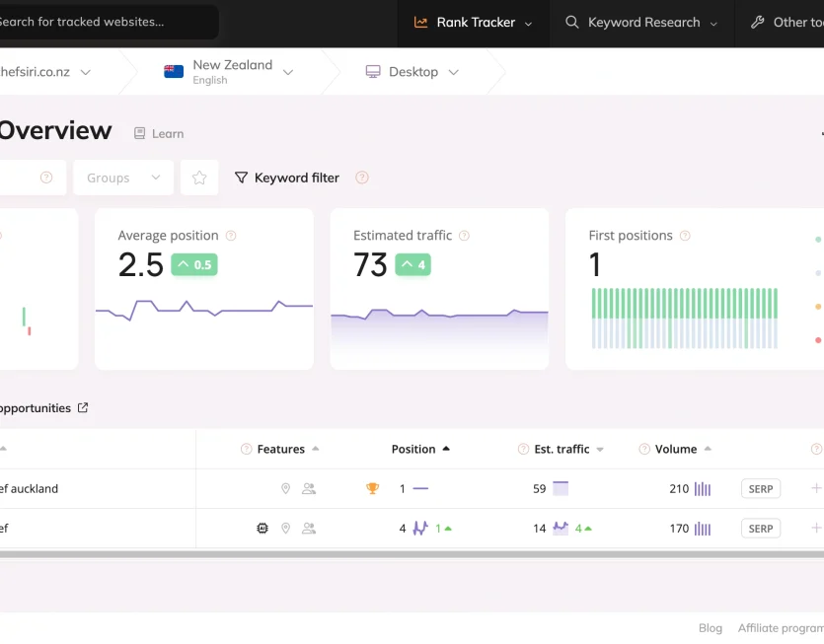This screenshot has width=824, height=644.
Task: Click the First positions bar chart
Action: pos(684,318)
